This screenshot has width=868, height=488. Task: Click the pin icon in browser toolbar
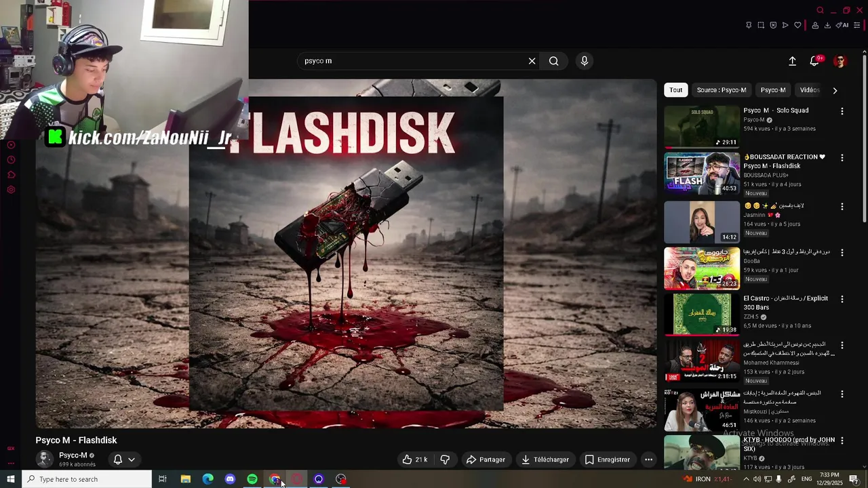coord(749,25)
